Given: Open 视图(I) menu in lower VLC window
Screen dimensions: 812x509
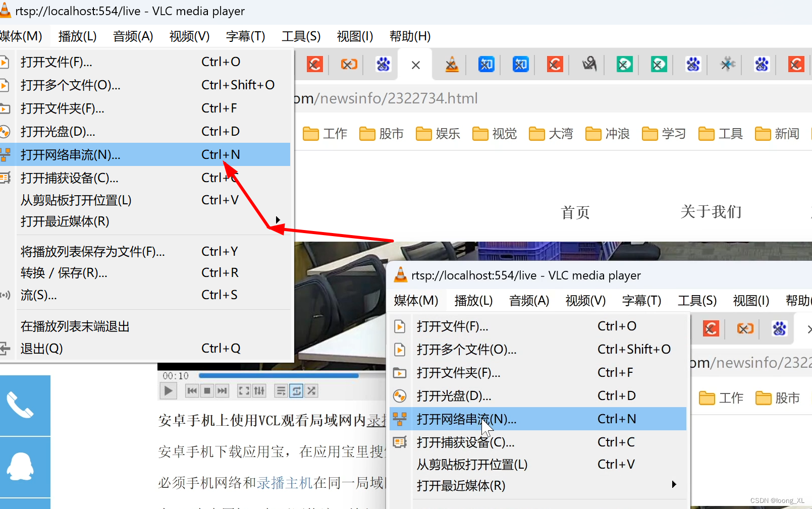Looking at the screenshot, I should pos(751,301).
